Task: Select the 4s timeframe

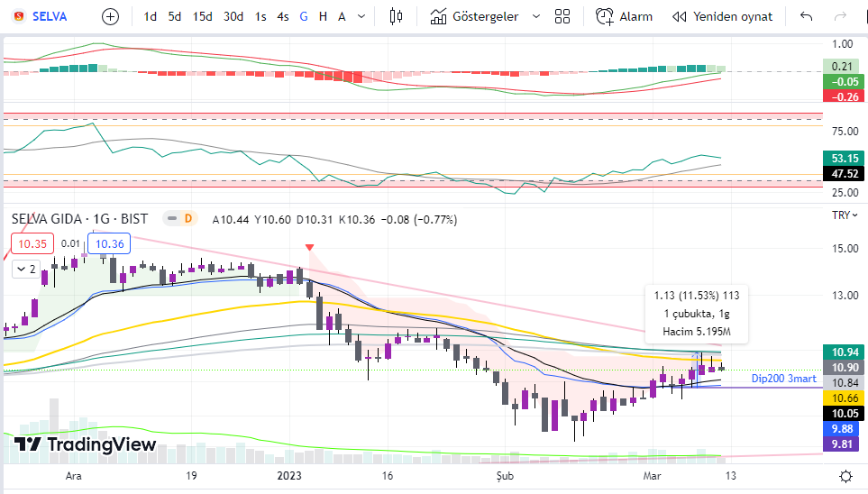Action: pos(283,16)
